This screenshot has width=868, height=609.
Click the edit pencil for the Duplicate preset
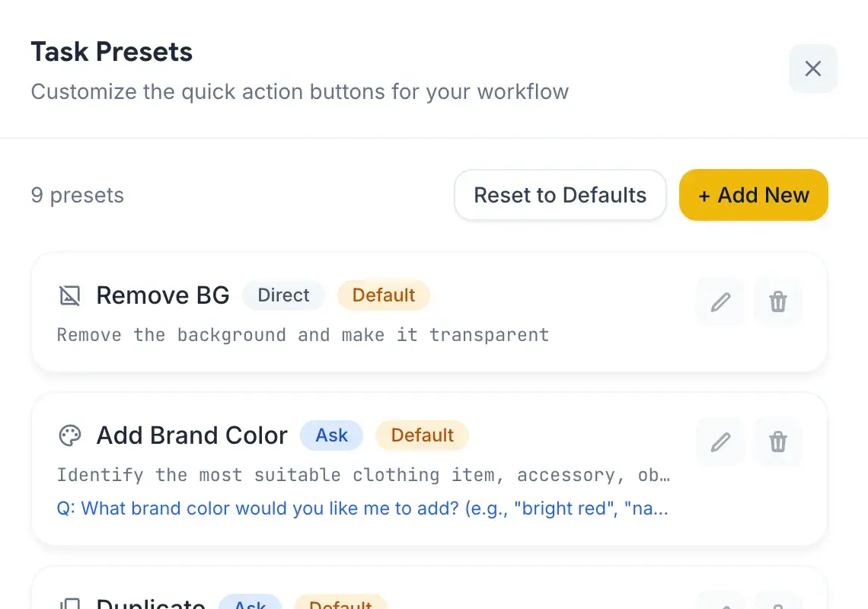click(720, 605)
